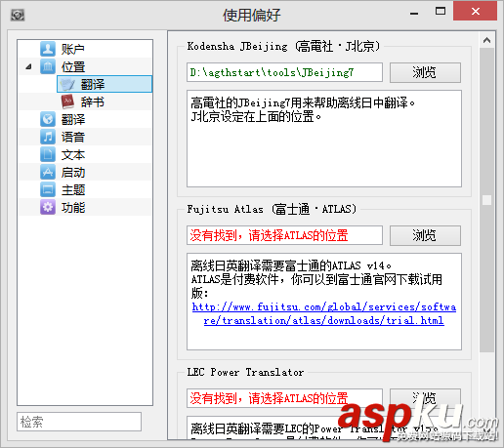Click the globe icon beside top-level 翻译
The image size is (504, 448).
pyautogui.click(x=48, y=119)
